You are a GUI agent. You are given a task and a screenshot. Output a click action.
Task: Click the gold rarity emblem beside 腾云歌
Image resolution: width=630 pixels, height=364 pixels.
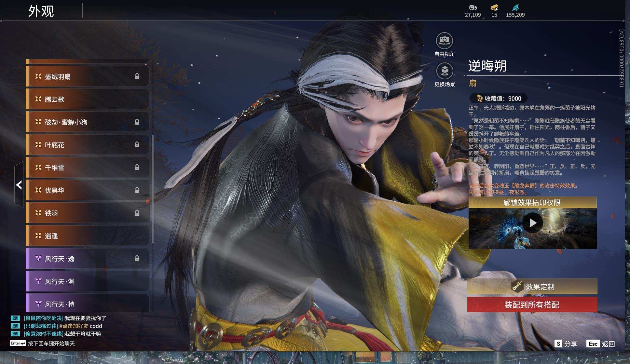[x=38, y=99]
